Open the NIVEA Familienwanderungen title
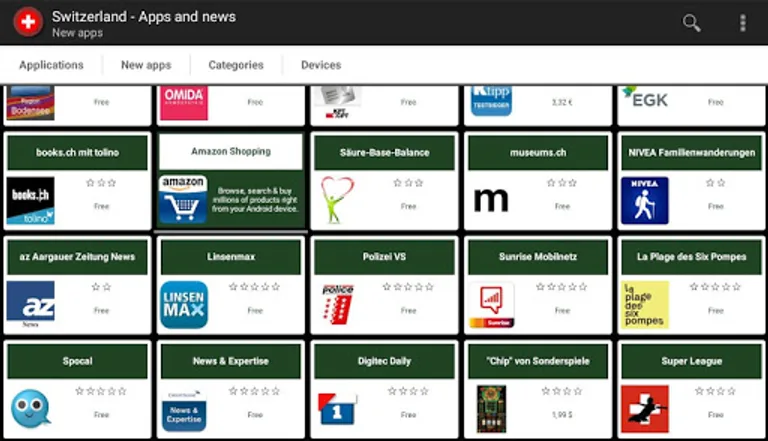 [x=692, y=152]
